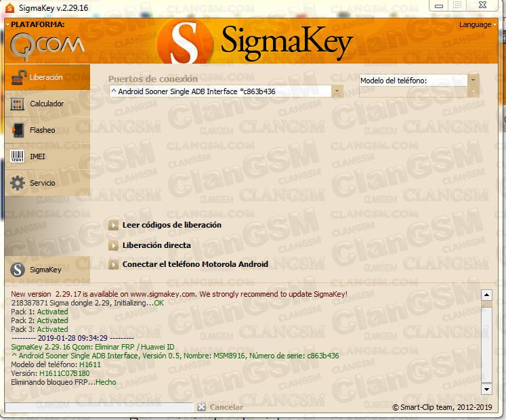Click the SigmaKey title bar app icon
Screen dimensions: 506x420
[9, 7]
